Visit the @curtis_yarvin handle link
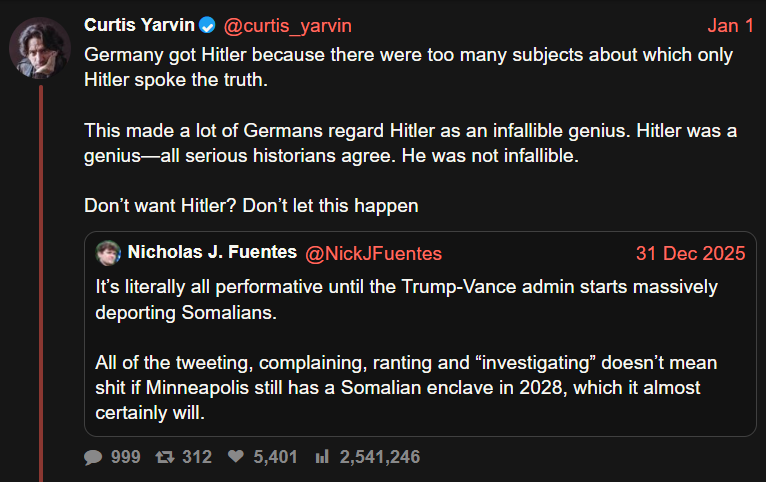This screenshot has height=482, width=766. [287, 25]
